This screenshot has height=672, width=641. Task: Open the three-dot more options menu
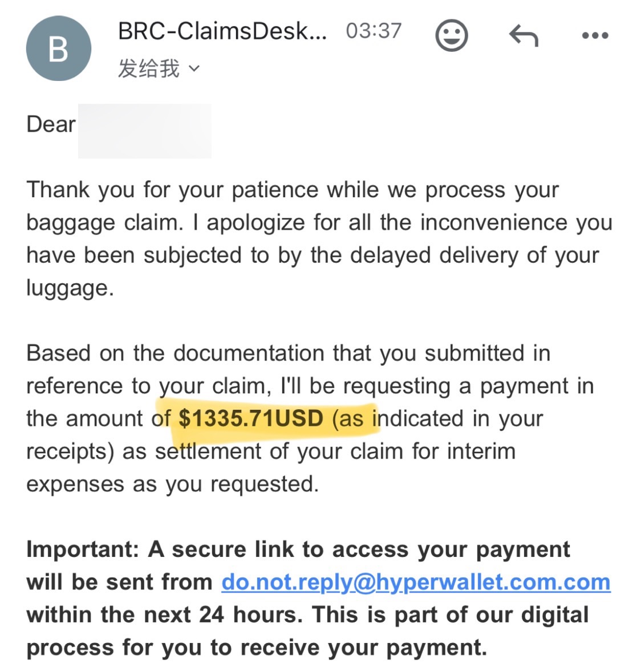pyautogui.click(x=595, y=35)
